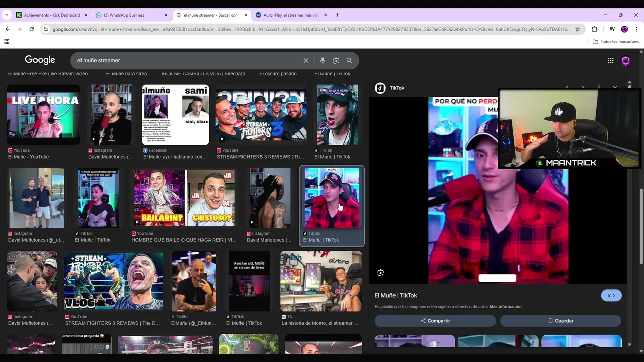Open the Chrome tab search dropdown

coord(7,15)
